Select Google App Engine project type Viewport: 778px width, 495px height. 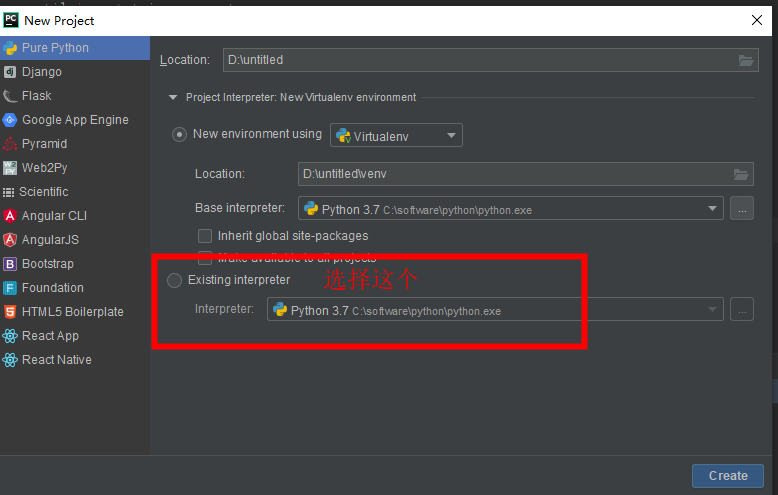pos(75,120)
